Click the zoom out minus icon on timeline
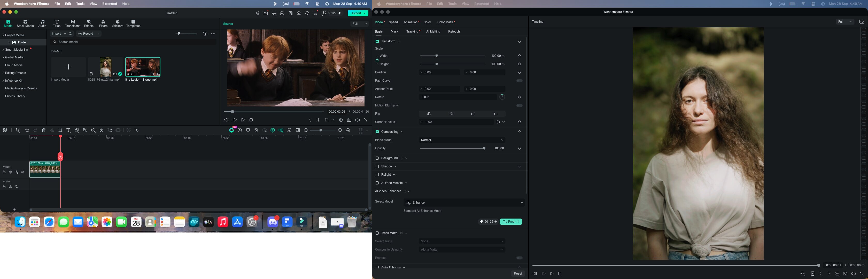868x279 pixels. [x=306, y=130]
